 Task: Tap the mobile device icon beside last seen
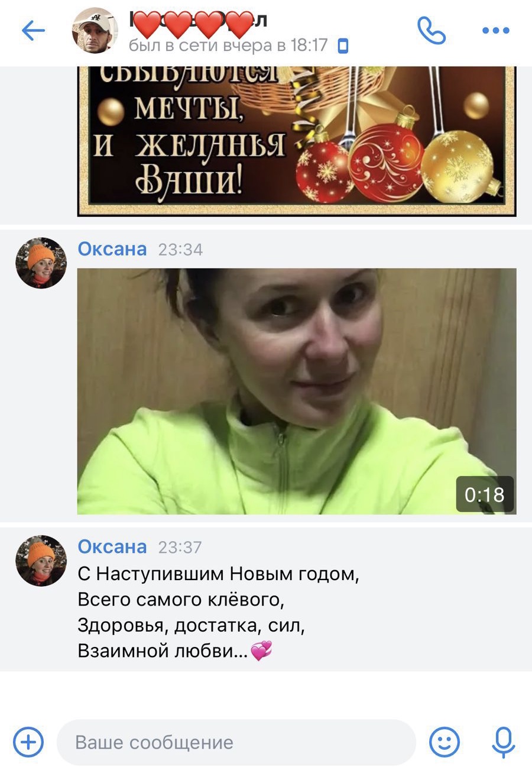(x=343, y=46)
